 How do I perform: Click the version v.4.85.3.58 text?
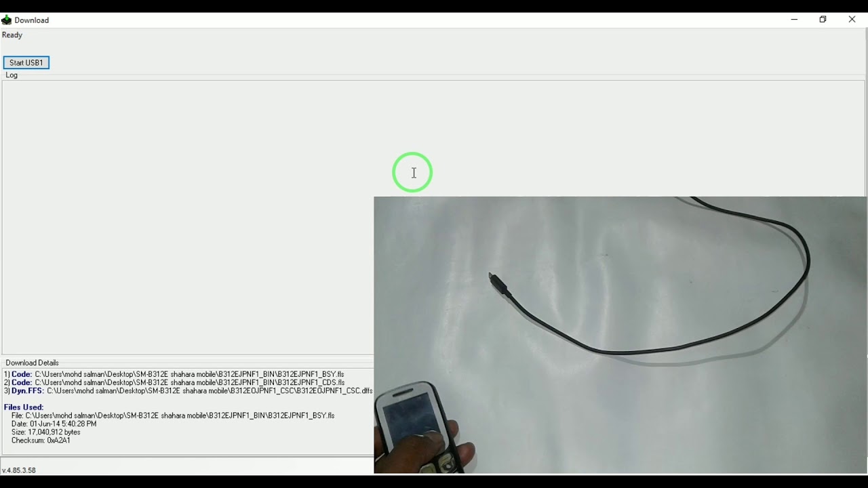pos(19,470)
